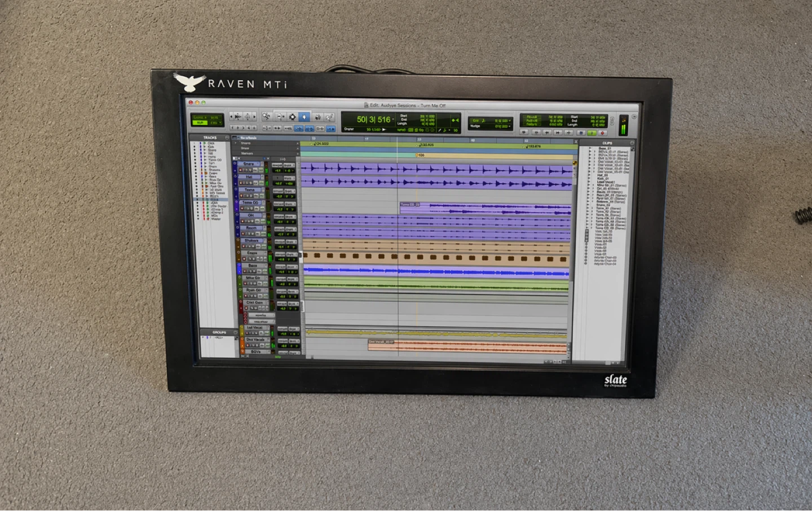
Task: Click the yellow keyboard focus button above track scrollbar
Action: [x=575, y=163]
